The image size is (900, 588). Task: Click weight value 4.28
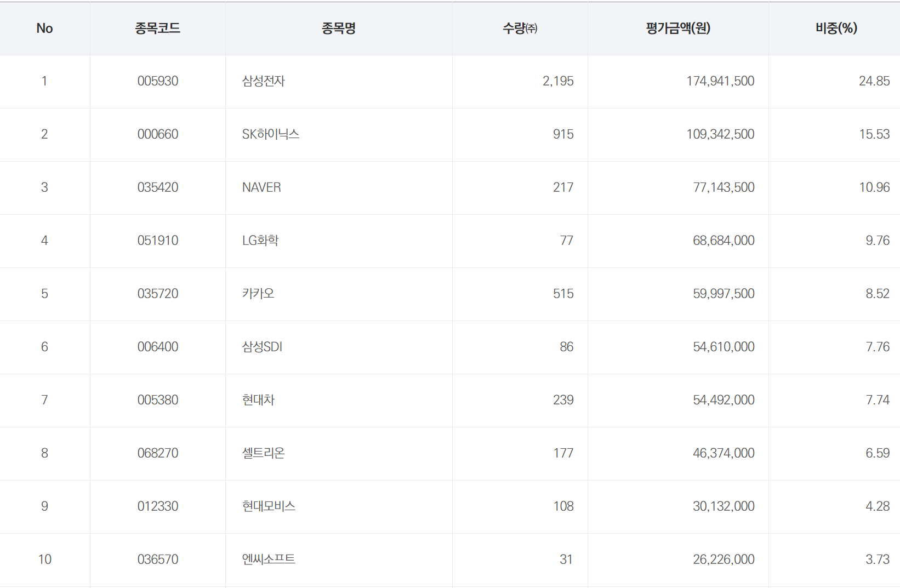click(x=878, y=506)
